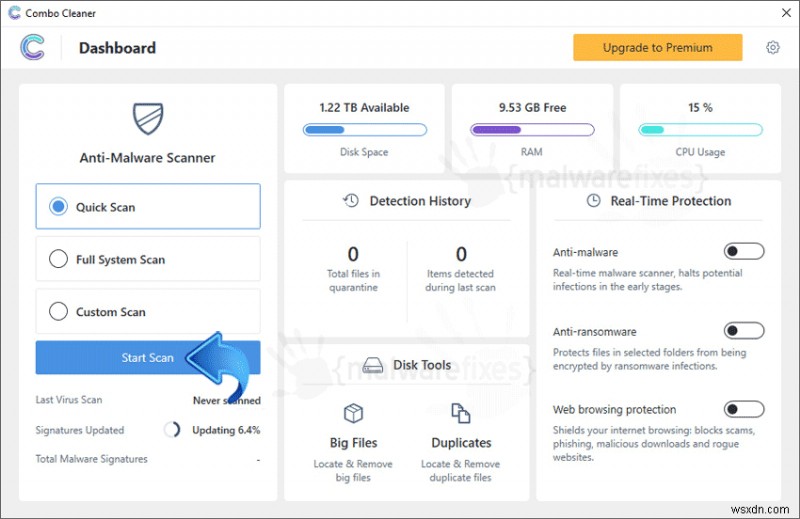
Task: Click the Disk Tools drive icon
Action: pos(372,365)
